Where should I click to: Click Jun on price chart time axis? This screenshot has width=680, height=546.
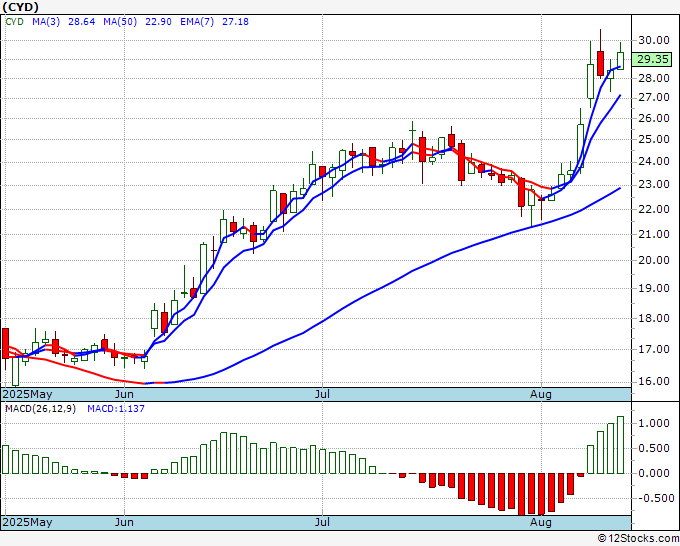[x=124, y=394]
